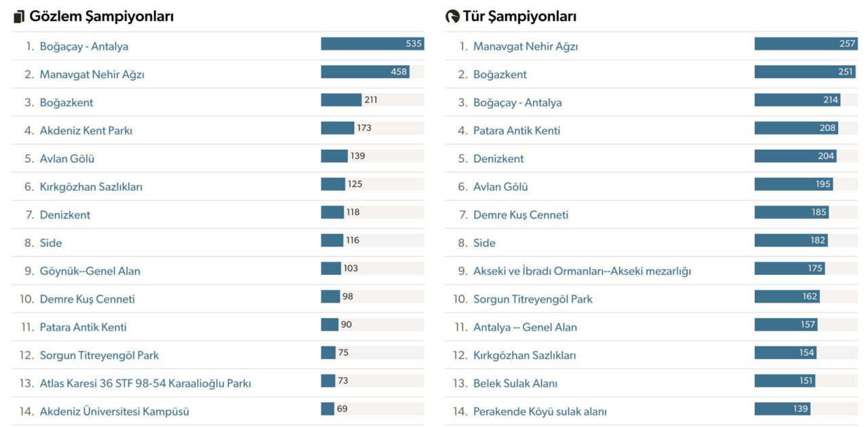Open Akseki ve İbradı Ormanları--Akseki mezarlığı link
This screenshot has width=868, height=427.
[582, 271]
